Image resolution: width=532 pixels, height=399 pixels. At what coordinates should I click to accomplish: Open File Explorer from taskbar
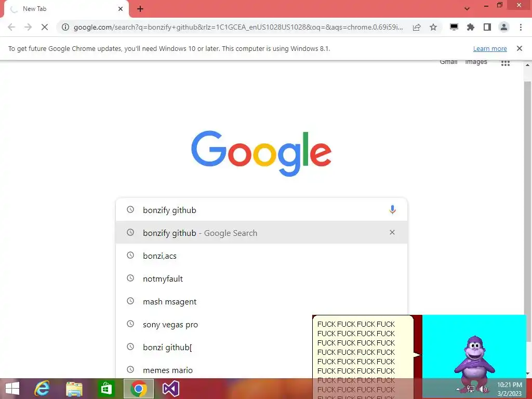74,389
